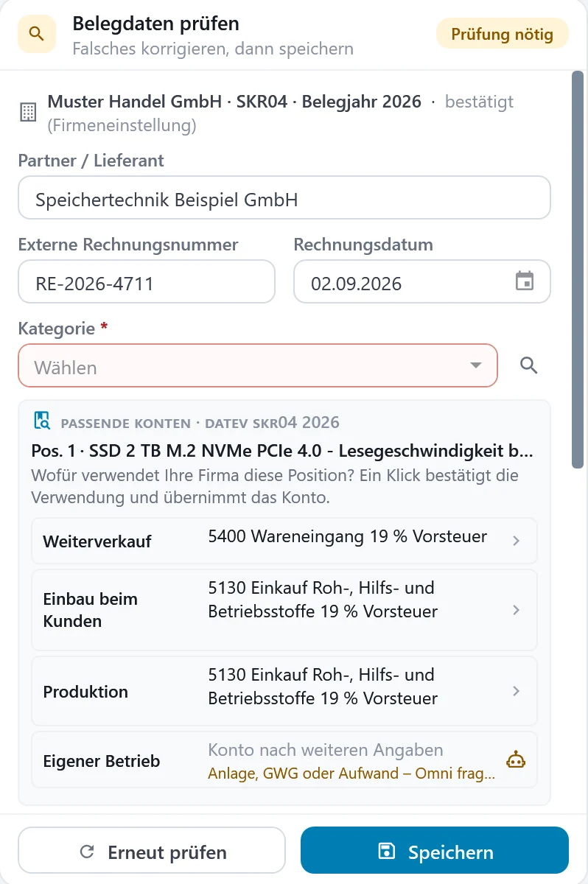Viewport: 588px width, 884px height.
Task: Click the vertical scrollbar on the right
Action: [x=578, y=270]
